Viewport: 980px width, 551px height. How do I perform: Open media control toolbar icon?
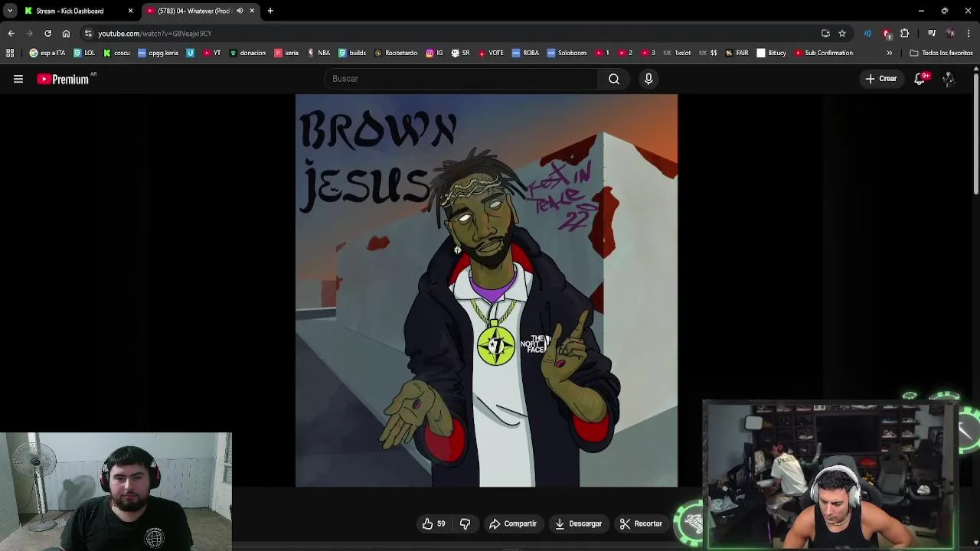click(x=932, y=34)
